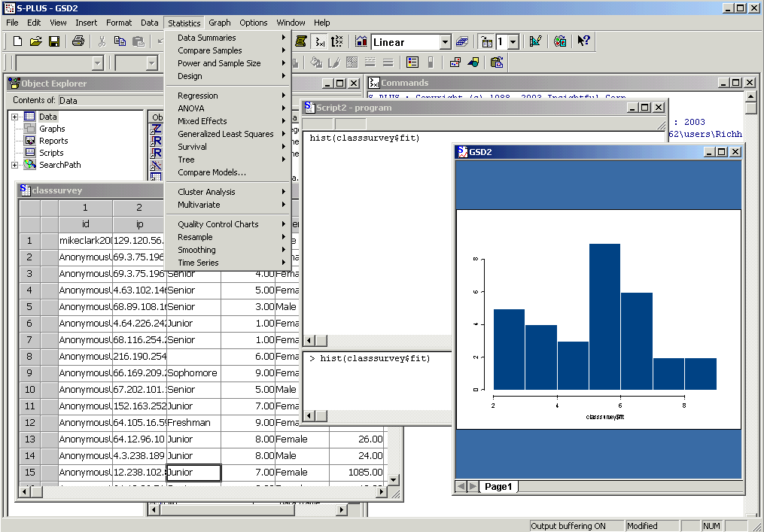
Task: Click the context help arrow-question icon
Action: click(x=583, y=42)
